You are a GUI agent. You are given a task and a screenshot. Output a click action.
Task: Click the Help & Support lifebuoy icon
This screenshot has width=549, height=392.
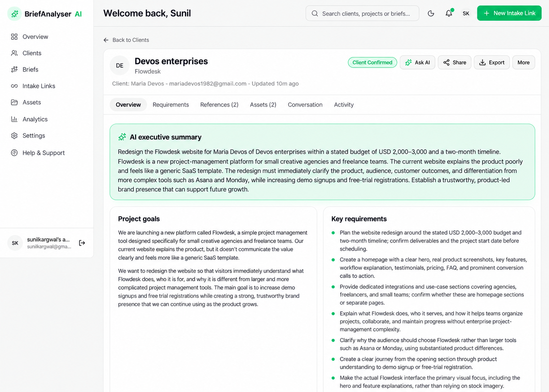(x=14, y=153)
